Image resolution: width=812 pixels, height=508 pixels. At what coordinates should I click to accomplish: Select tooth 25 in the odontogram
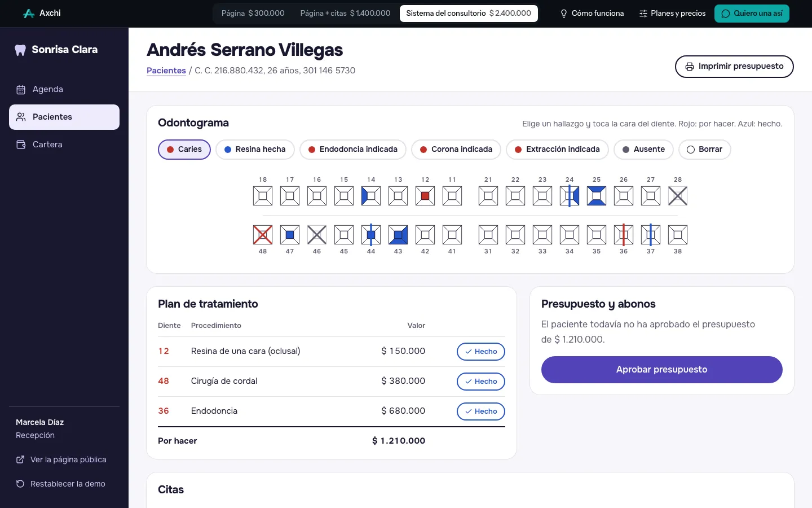click(597, 196)
